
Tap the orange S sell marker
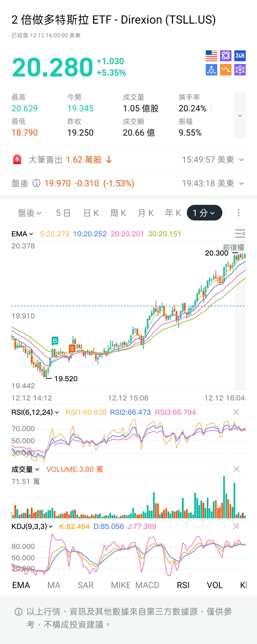[x=72, y=349]
